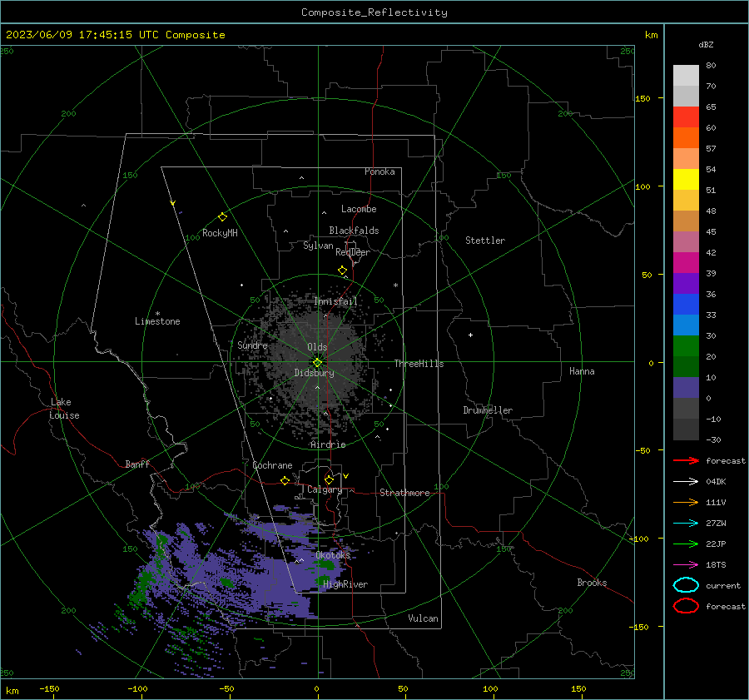The image size is (749, 700).
Task: Click the Stettler town label
Action: coord(485,241)
